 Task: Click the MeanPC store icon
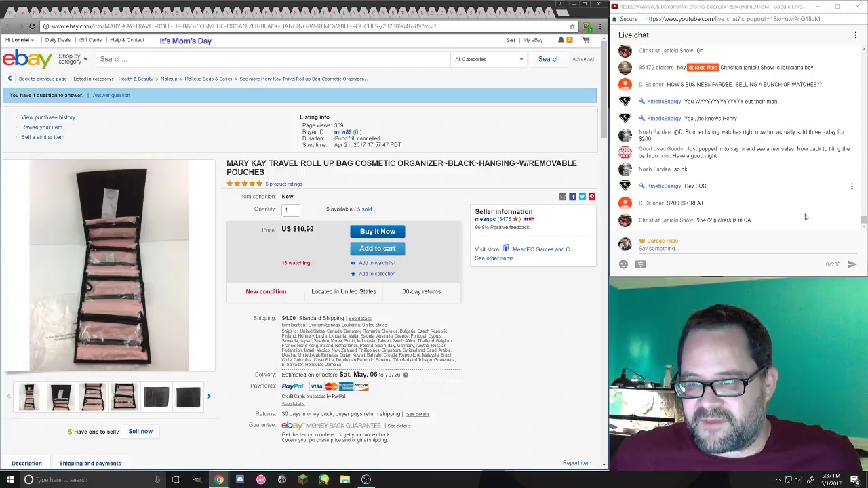(x=506, y=249)
